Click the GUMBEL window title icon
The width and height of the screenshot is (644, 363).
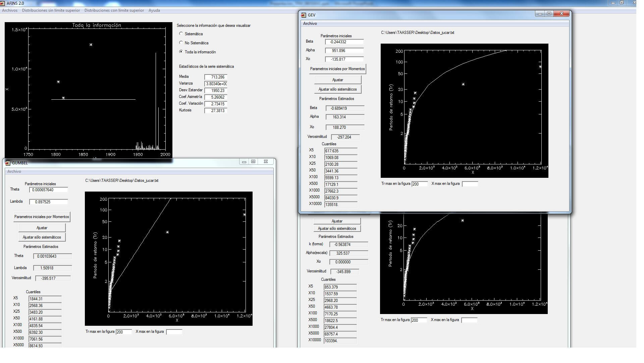point(8,163)
